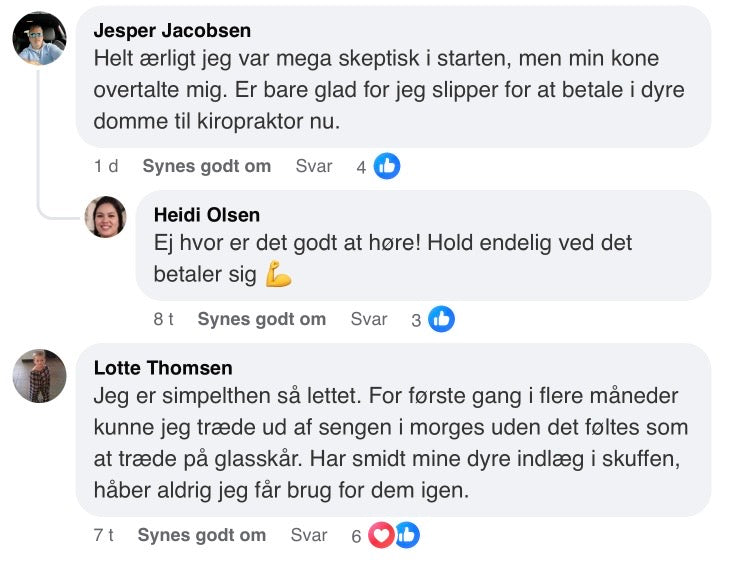Click the flexed biceps emoji in Heidi's reply

tap(278, 274)
